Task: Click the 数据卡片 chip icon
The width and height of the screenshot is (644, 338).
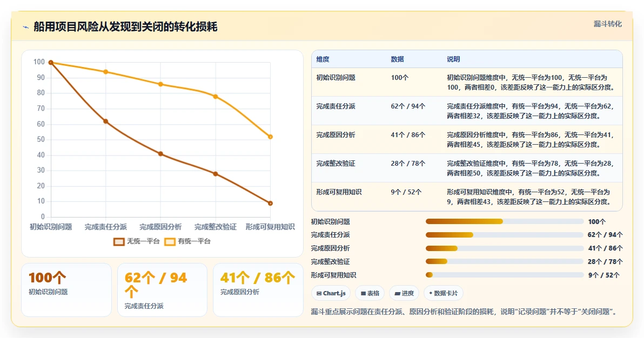Action: click(431, 293)
